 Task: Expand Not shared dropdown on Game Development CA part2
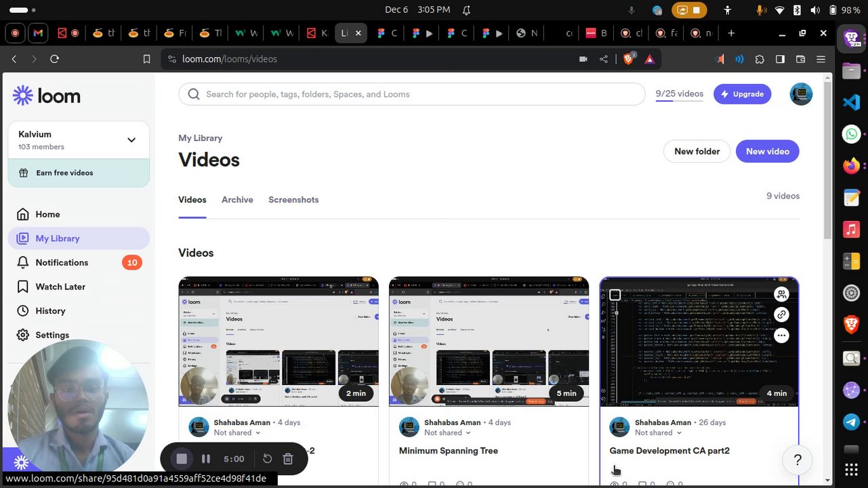(x=659, y=432)
